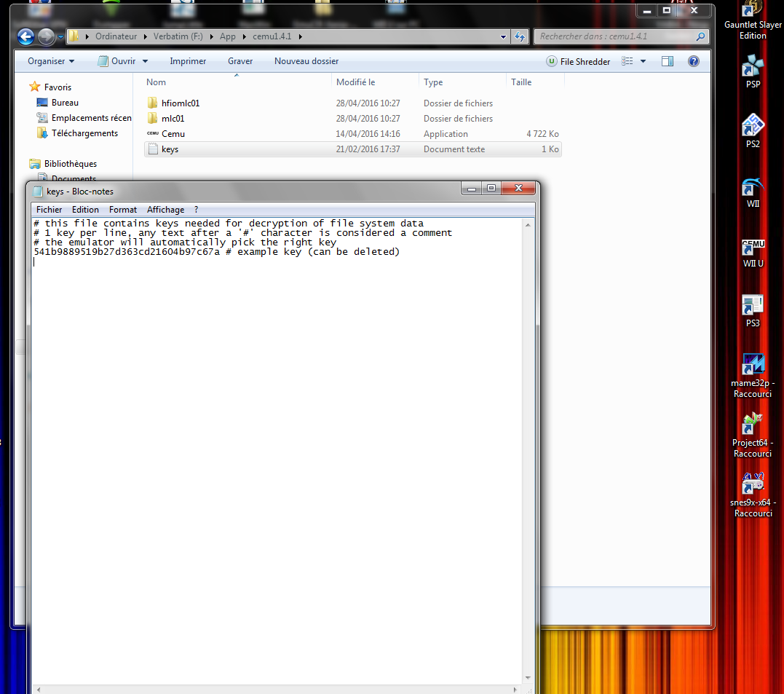
Task: Select the snes9x-x64 Raccourci desktop shortcut
Action: click(753, 495)
